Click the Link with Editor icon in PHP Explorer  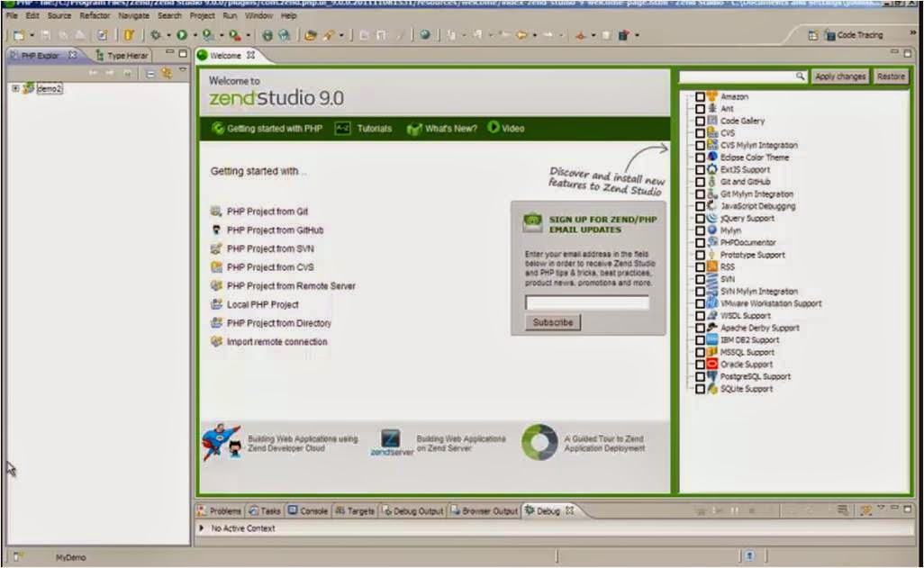(x=167, y=74)
